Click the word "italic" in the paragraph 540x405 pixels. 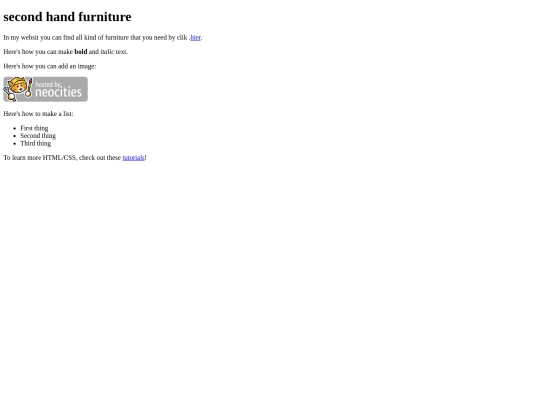click(107, 52)
